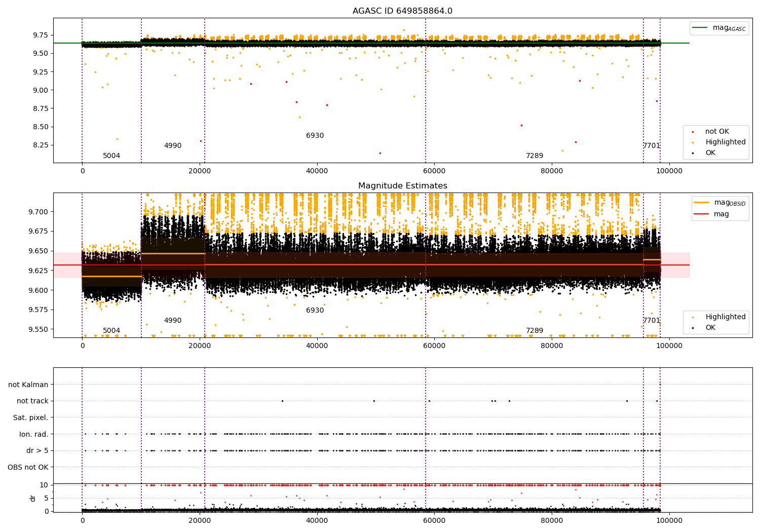Viewport: 760px width, 532px height.
Task: Select the 'not OK' legend entry
Action: [717, 132]
